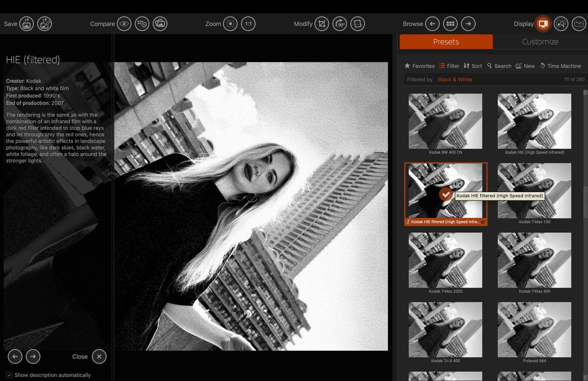Toggle the Compare eye preview

click(x=124, y=24)
